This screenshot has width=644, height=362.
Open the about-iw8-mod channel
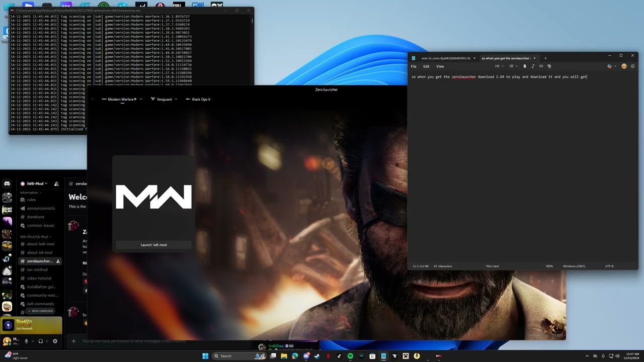(40, 244)
